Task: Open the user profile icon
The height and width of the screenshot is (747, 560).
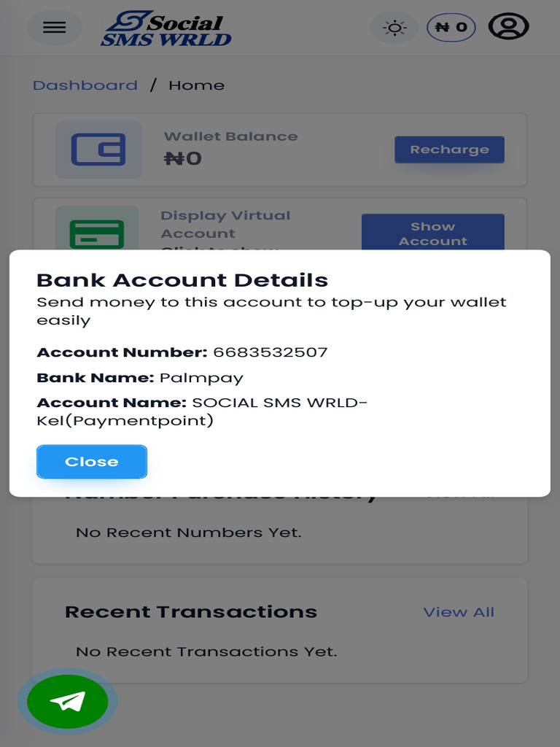Action: pos(508,26)
